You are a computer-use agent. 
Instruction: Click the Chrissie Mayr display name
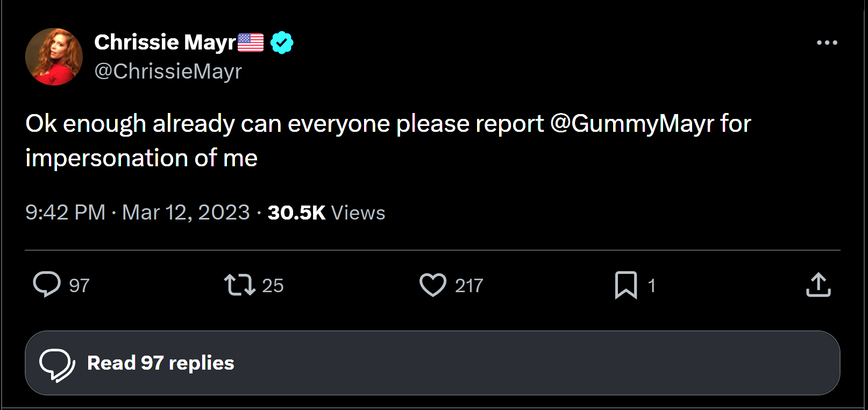[x=165, y=43]
